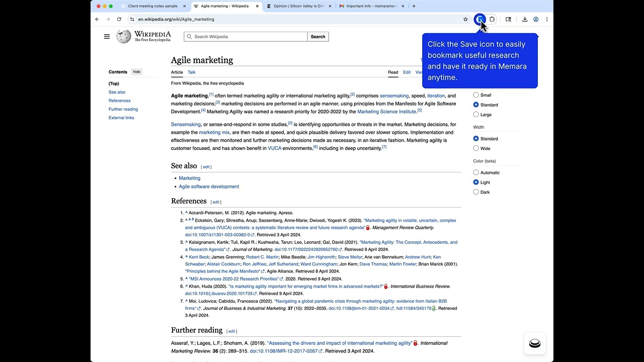The width and height of the screenshot is (644, 362).
Task: Select the Read view tab
Action: click(393, 72)
